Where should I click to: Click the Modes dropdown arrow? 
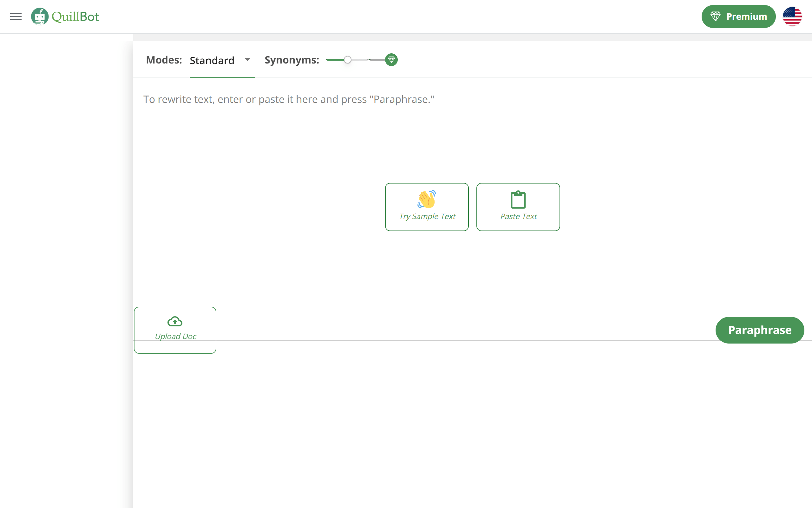point(247,59)
